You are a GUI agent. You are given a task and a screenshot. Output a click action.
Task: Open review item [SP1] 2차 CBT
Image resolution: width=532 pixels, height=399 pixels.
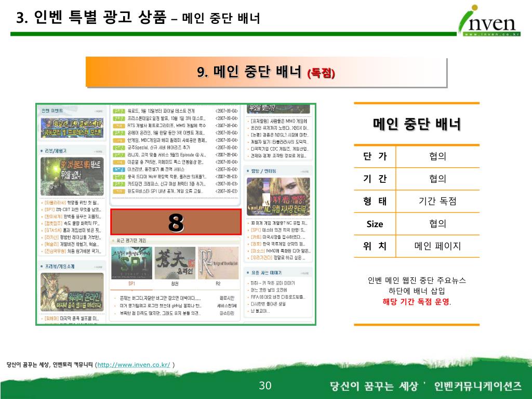73,209
